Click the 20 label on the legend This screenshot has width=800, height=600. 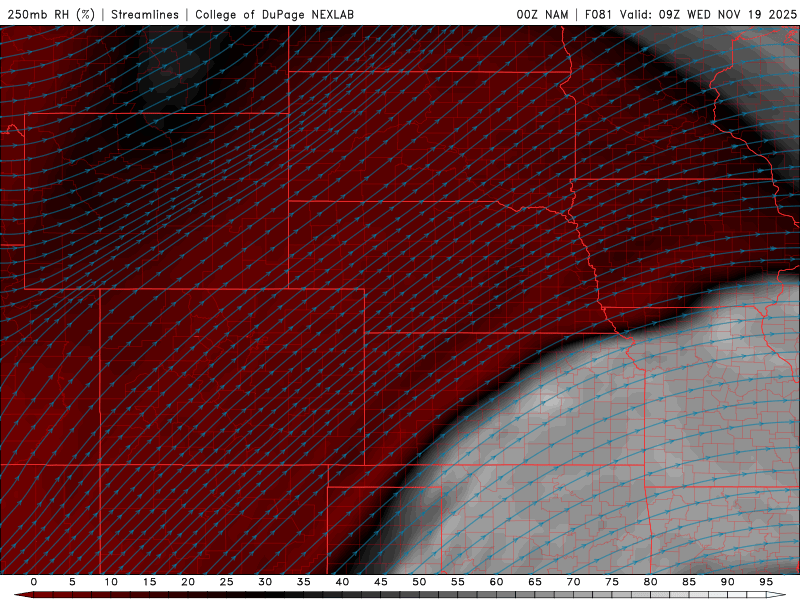pos(188,582)
